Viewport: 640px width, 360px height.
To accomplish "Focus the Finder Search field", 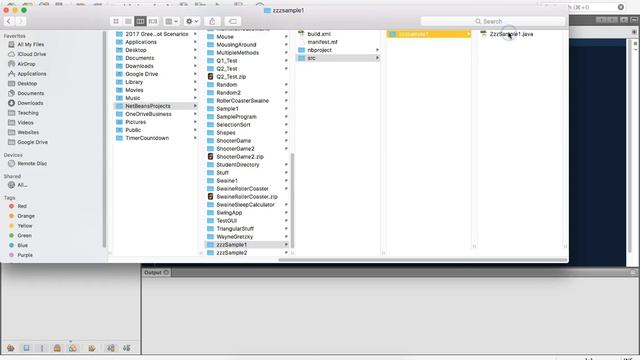I will coord(493,21).
